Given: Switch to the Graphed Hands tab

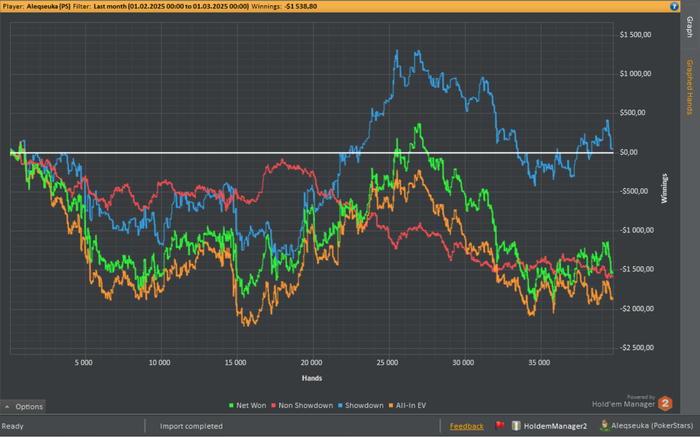Looking at the screenshot, I should tap(690, 87).
